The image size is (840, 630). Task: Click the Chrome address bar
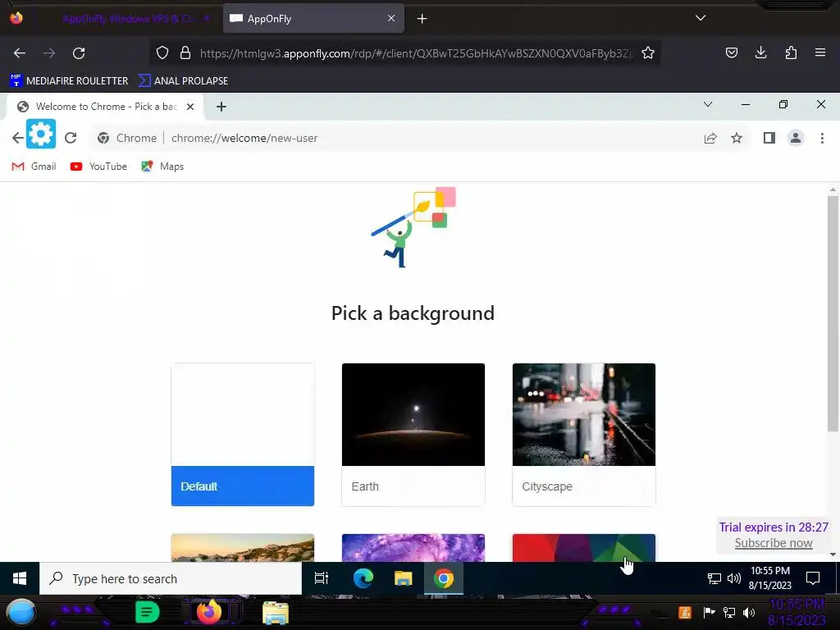coord(396,138)
